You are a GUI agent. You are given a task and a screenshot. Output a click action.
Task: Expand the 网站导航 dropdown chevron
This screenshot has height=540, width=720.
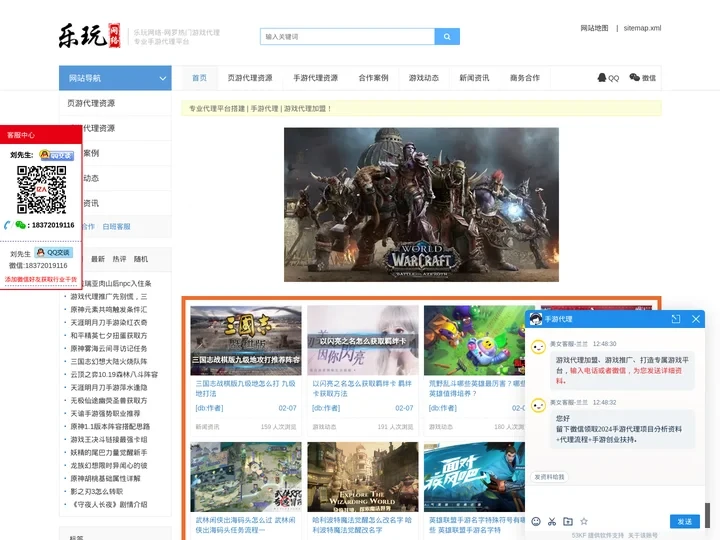163,78
